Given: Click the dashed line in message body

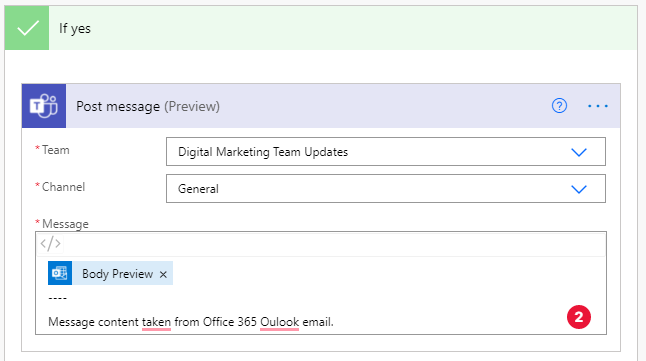Looking at the screenshot, I should pos(57,298).
